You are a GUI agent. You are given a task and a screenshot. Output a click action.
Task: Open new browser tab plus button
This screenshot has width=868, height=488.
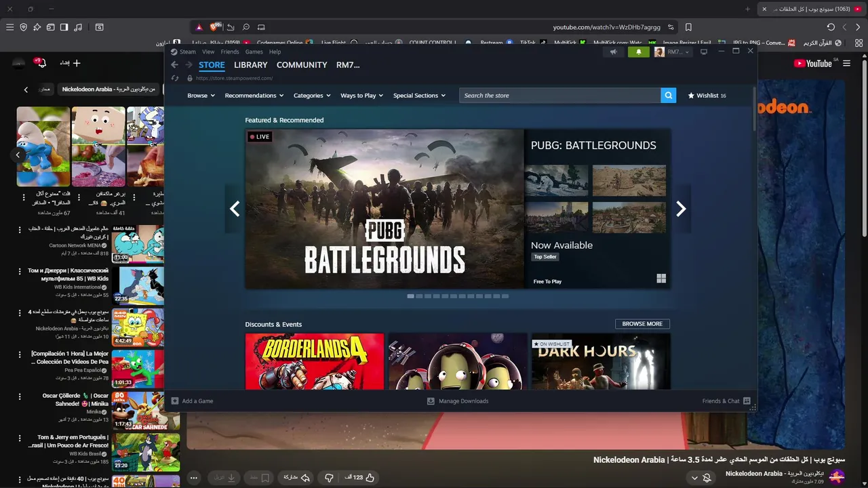click(x=747, y=9)
